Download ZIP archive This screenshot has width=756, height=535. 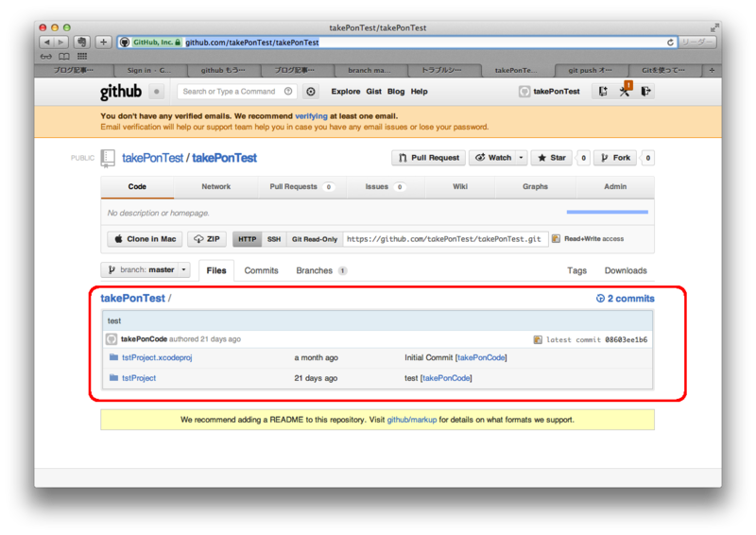click(x=207, y=239)
